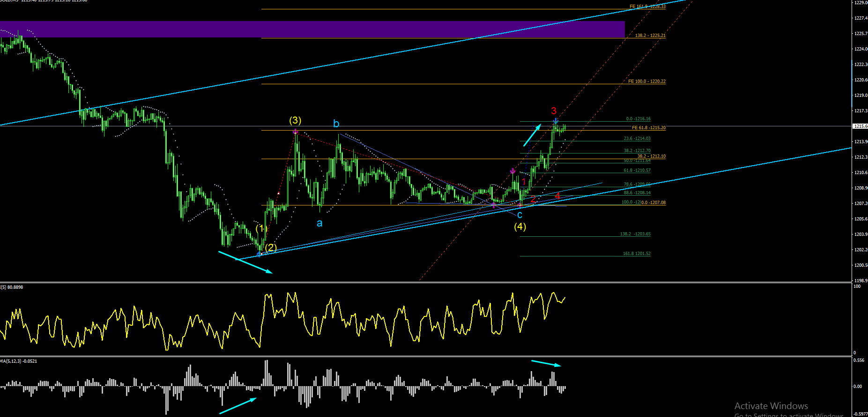This screenshot has height=417, width=868.
Task: Select the blue 'a' corrective wave label
Action: (x=319, y=223)
